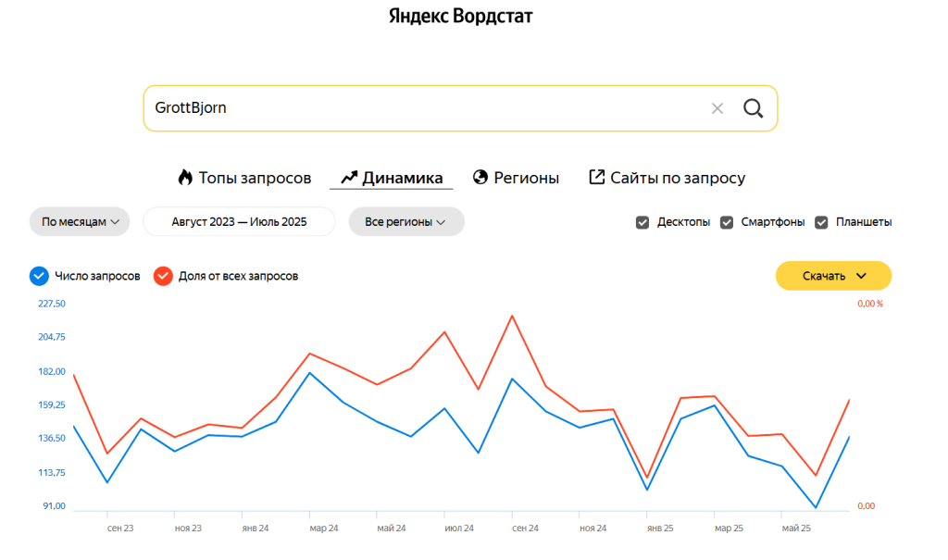The height and width of the screenshot is (560, 948).
Task: Click the globe icon next to Регионы
Action: tap(480, 178)
